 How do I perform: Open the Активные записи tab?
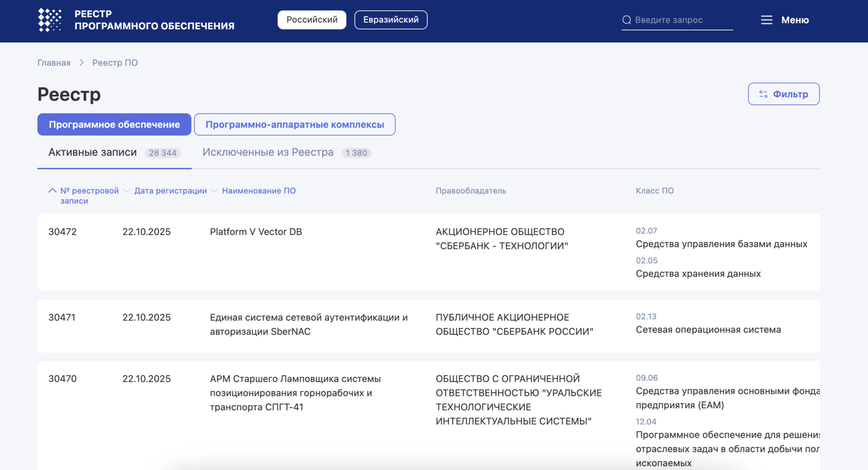pos(92,153)
